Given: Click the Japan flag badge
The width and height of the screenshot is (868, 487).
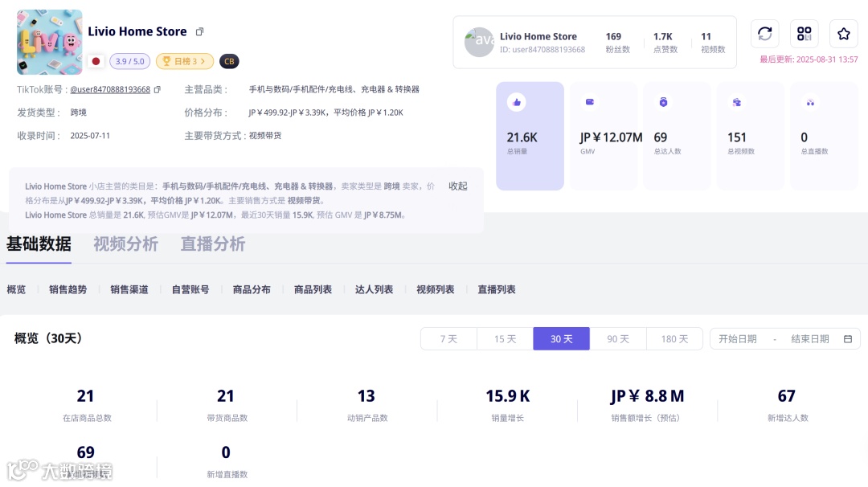Looking at the screenshot, I should pos(96,61).
